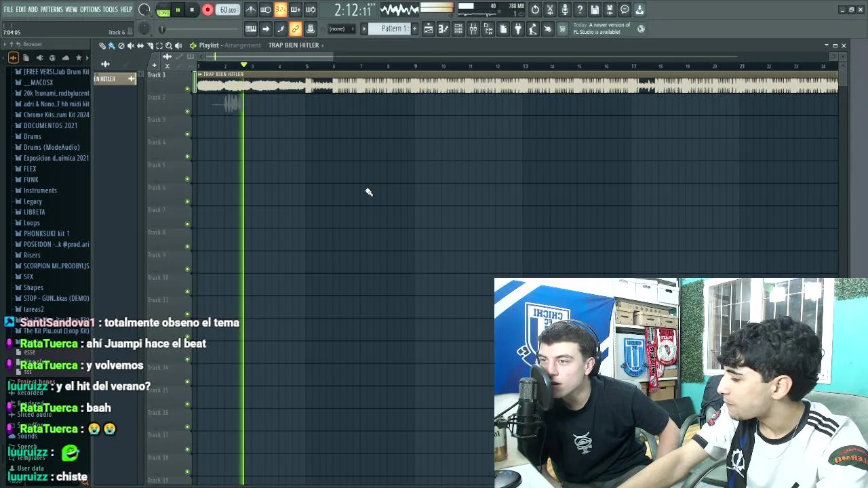Pause playback with the pause button
Screen dimensions: 868x488
click(x=178, y=10)
